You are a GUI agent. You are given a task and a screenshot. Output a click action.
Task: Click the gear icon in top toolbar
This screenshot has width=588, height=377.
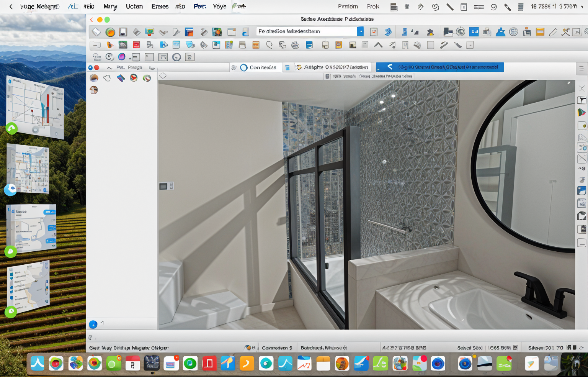(461, 32)
